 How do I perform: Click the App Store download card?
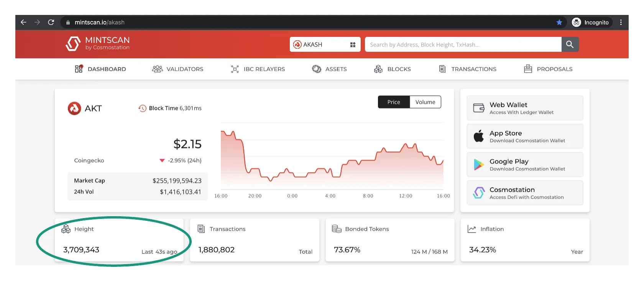click(x=525, y=136)
